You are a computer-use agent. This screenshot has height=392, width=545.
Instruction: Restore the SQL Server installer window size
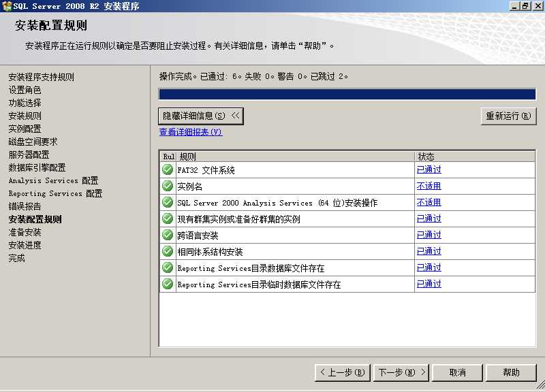(525, 6)
